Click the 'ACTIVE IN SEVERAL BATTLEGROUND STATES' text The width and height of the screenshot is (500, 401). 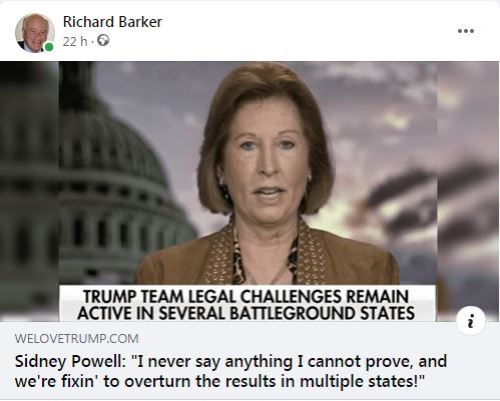[x=246, y=313]
